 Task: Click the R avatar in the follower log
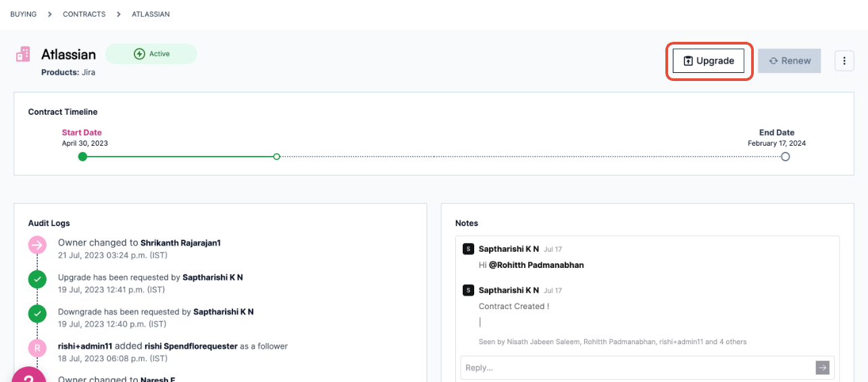point(37,348)
